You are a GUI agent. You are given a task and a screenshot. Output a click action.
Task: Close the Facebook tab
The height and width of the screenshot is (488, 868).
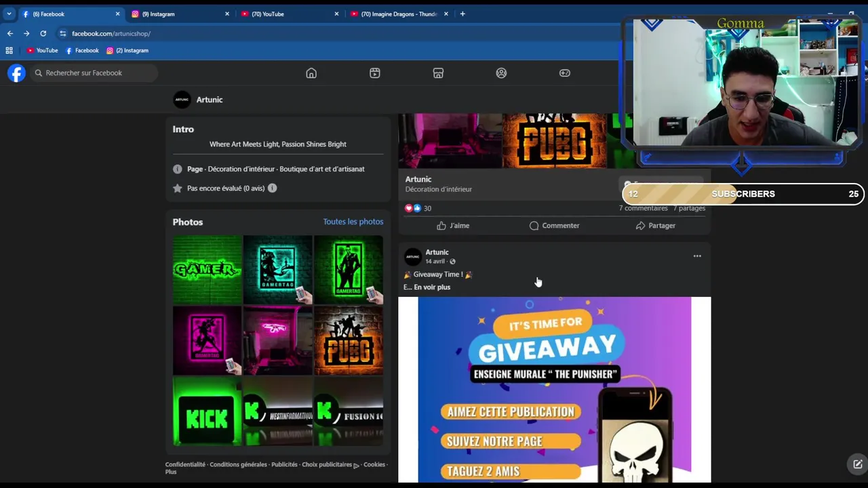coord(117,14)
